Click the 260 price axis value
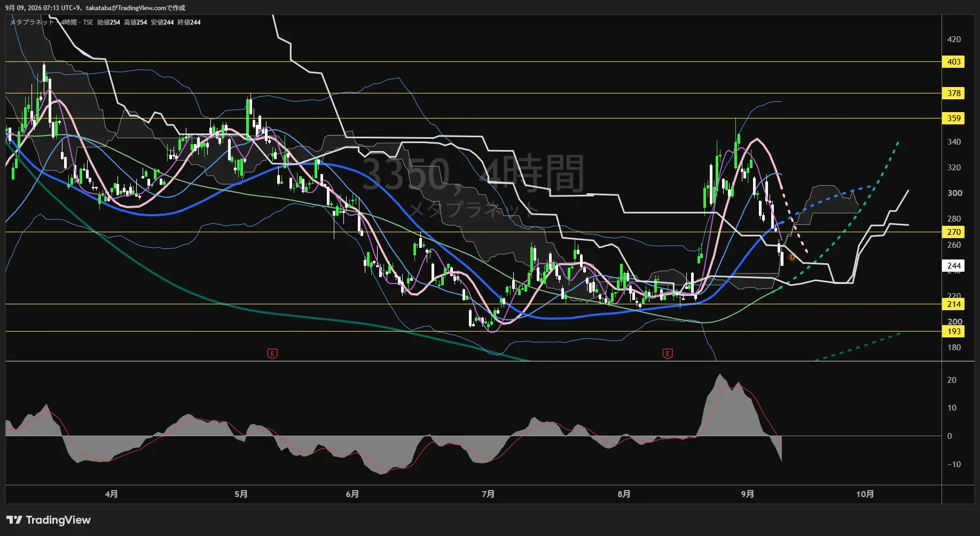Image resolution: width=980 pixels, height=536 pixels. click(x=954, y=245)
